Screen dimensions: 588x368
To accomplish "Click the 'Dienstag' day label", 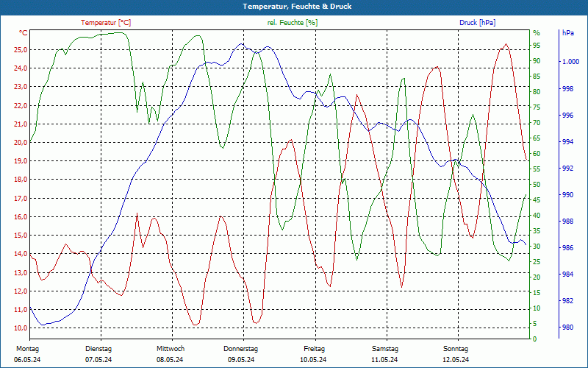I will 98,349.
